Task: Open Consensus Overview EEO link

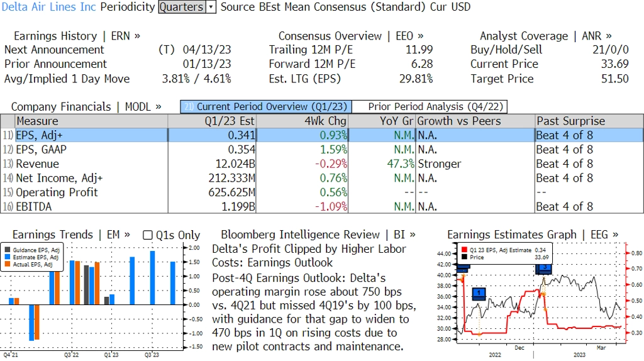Action: tap(351, 36)
